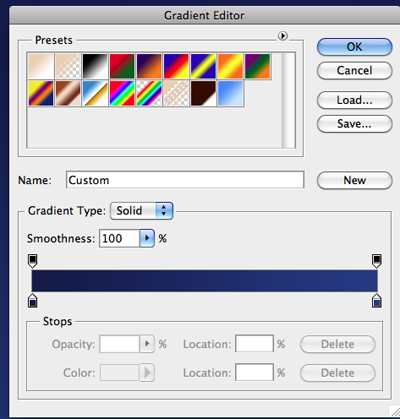Select the light blue gradient preset

[x=230, y=93]
